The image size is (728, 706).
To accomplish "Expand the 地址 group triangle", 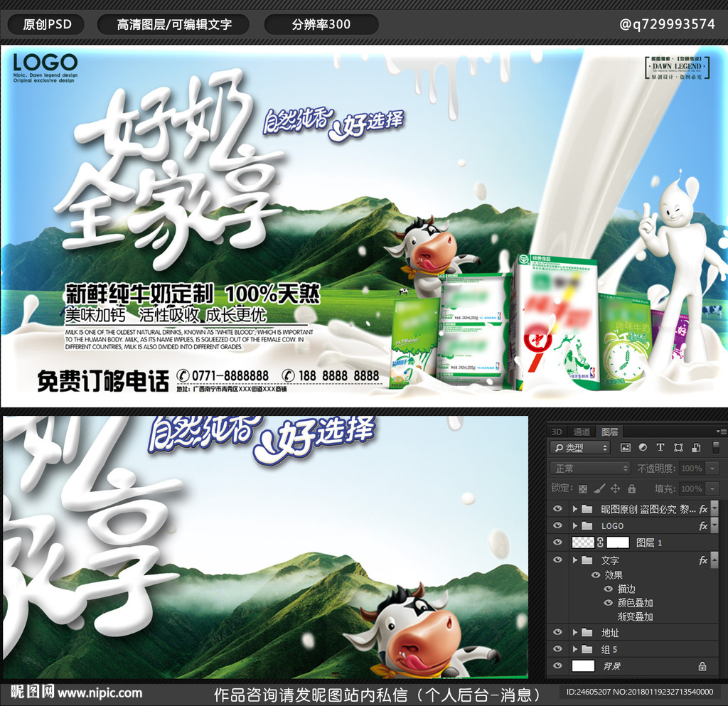I will (574, 632).
